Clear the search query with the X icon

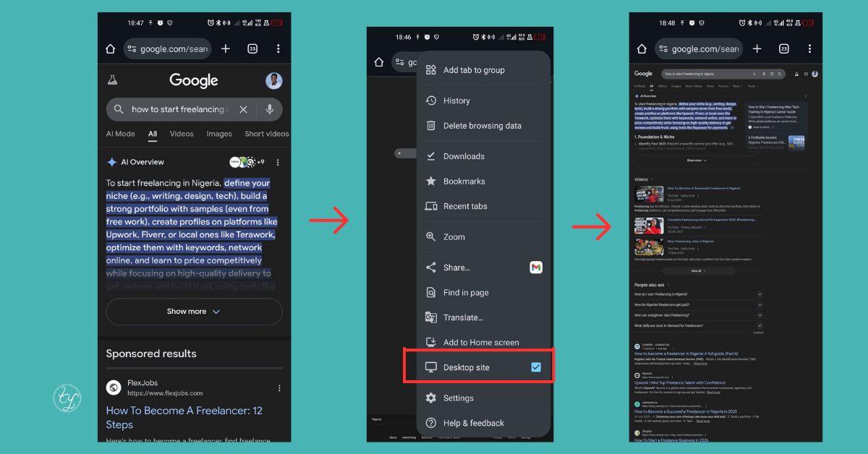click(243, 109)
